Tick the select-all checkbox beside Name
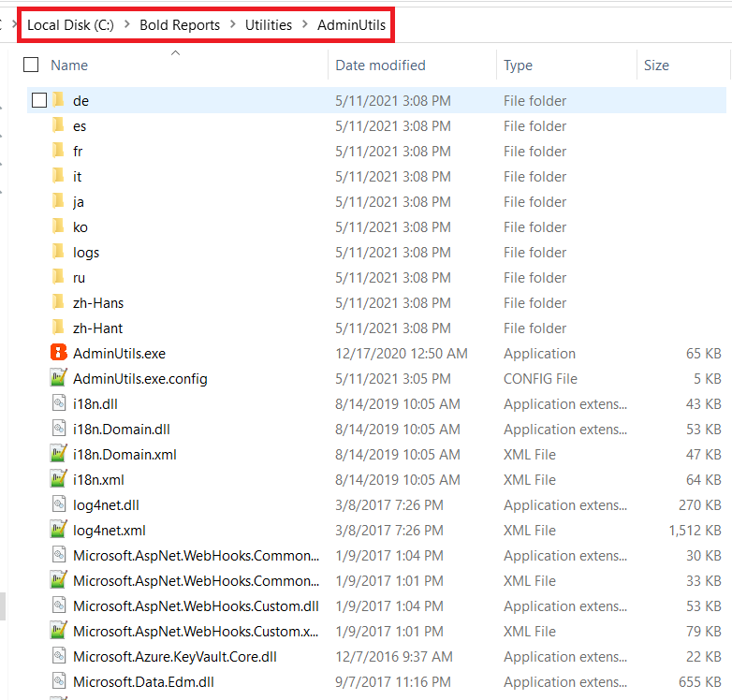Viewport: 732px width, 700px height. [x=31, y=65]
